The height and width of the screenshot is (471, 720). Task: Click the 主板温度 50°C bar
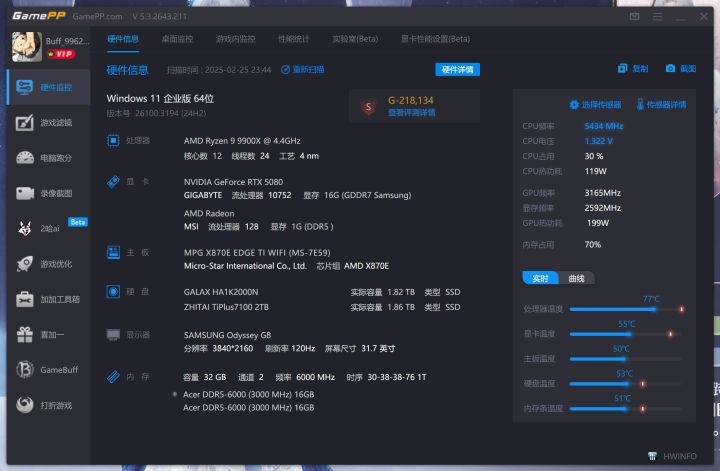[x=627, y=359]
